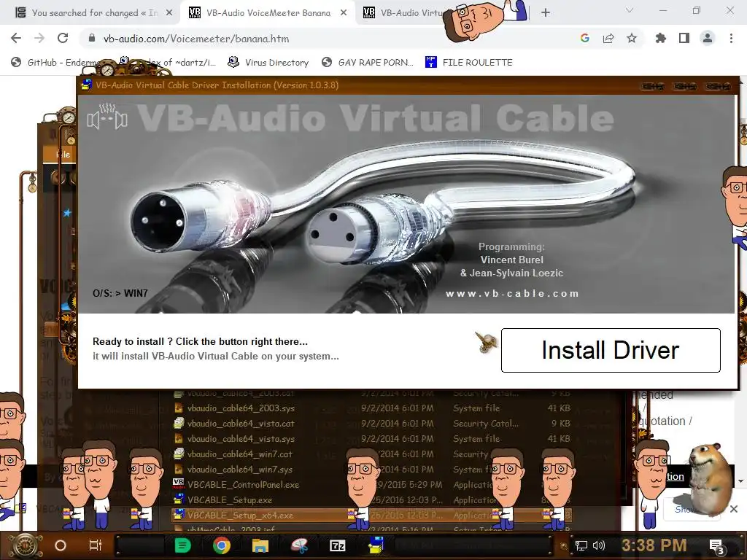Open the scissors snipping app on taskbar
This screenshot has width=747, height=560.
[x=299, y=545]
